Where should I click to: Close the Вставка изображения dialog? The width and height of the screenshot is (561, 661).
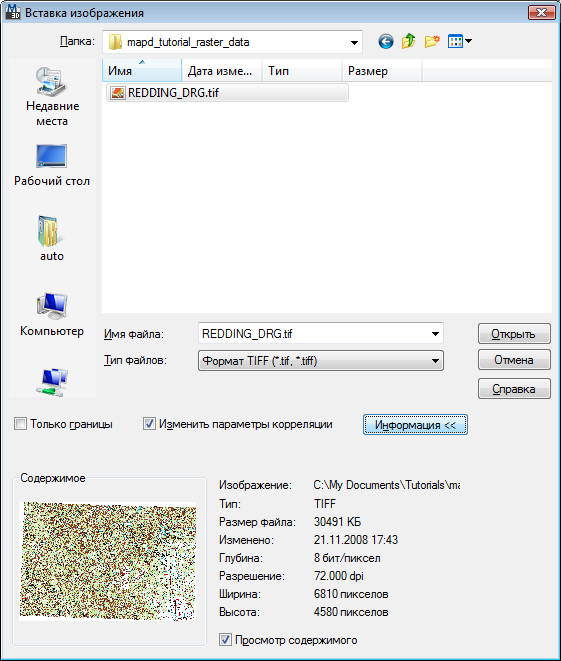click(541, 12)
